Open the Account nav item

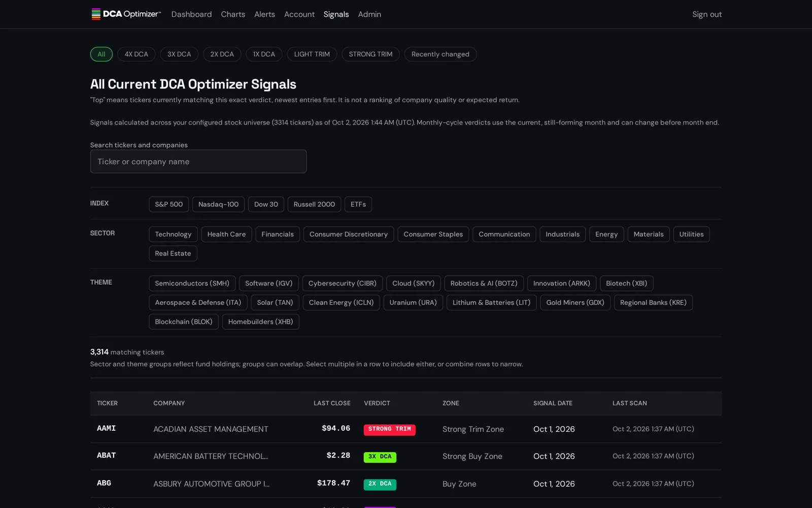tap(299, 14)
